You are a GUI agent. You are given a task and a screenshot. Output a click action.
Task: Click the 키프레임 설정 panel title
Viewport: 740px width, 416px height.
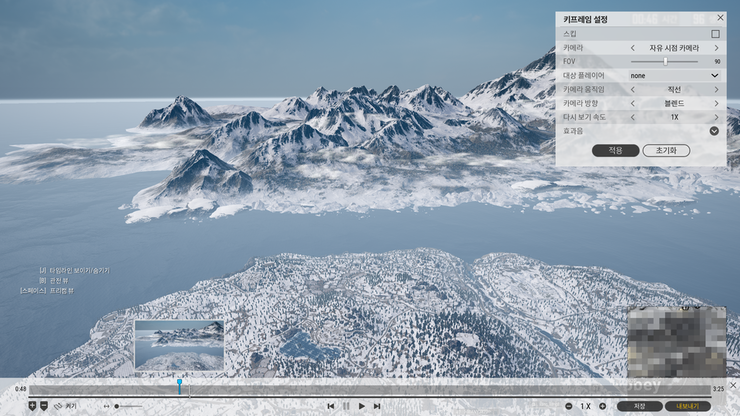coord(585,19)
